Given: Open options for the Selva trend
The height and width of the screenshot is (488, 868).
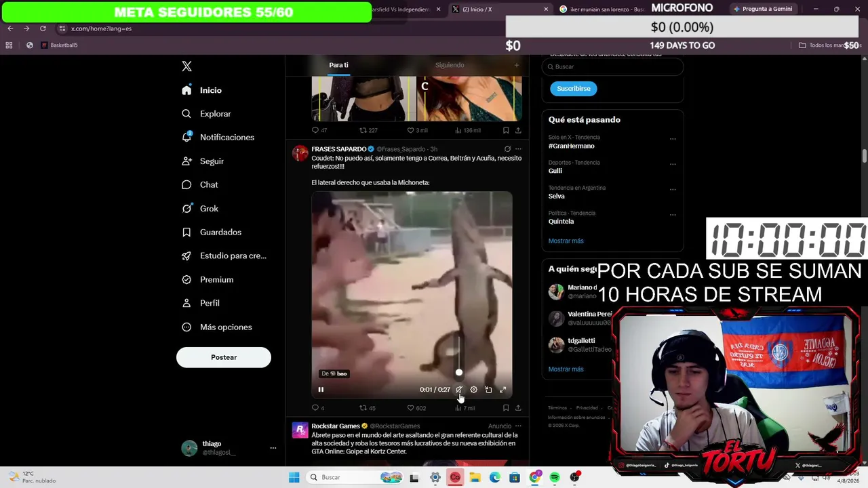Looking at the screenshot, I should point(673,189).
